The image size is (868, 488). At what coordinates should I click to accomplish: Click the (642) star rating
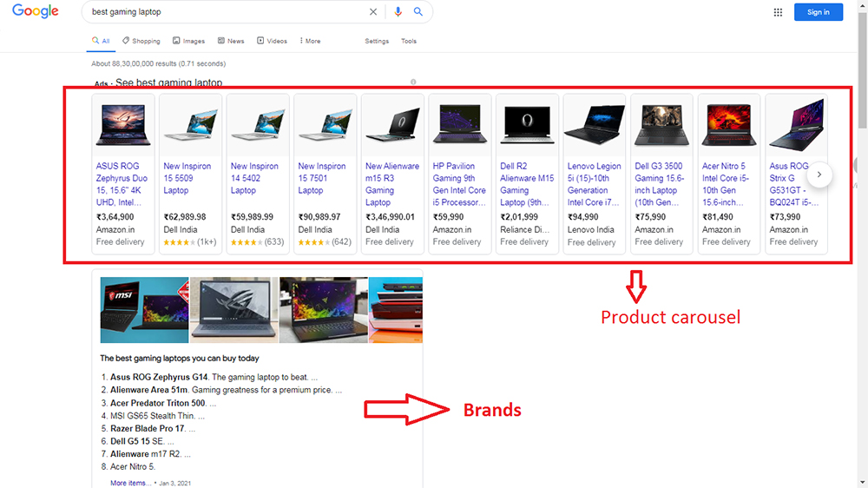point(325,242)
